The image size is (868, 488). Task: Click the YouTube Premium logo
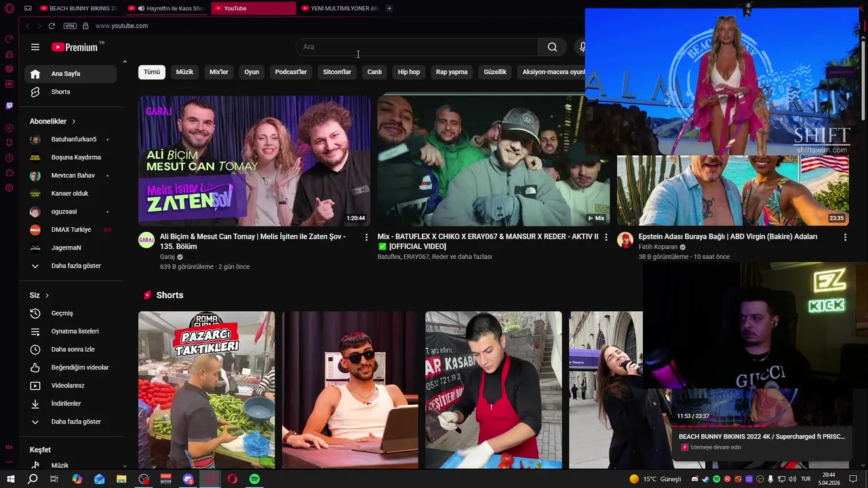tap(75, 47)
